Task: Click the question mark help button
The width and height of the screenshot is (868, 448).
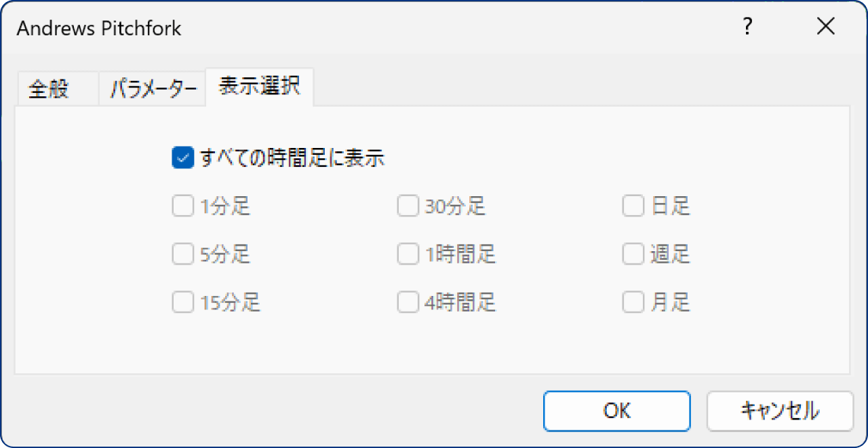Action: point(747,27)
